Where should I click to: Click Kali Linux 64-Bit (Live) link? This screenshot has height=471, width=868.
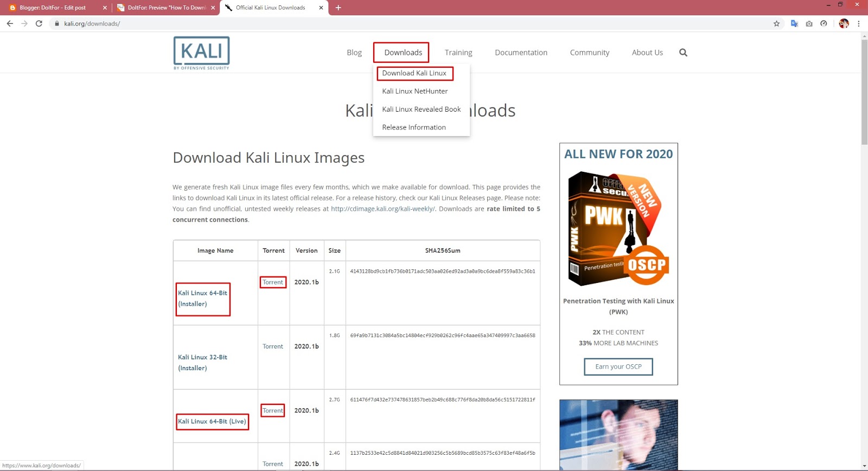212,421
